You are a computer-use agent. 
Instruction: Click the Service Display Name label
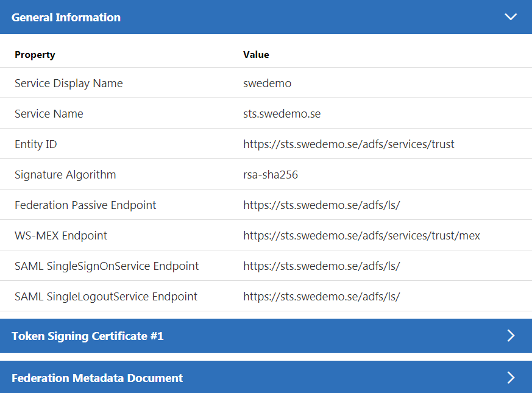[69, 83]
